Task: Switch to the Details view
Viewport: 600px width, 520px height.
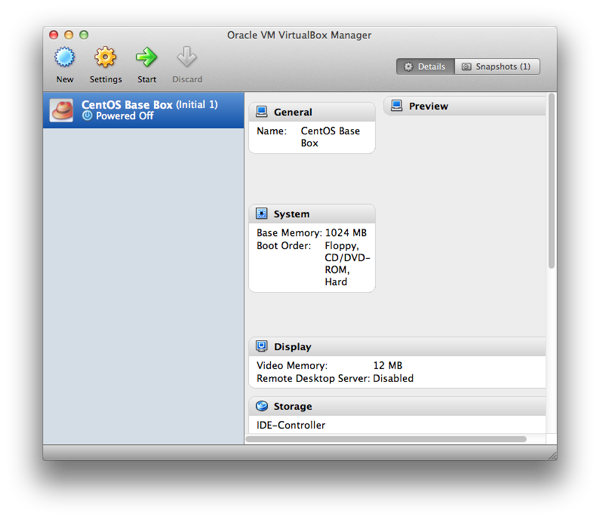Action: 425,67
